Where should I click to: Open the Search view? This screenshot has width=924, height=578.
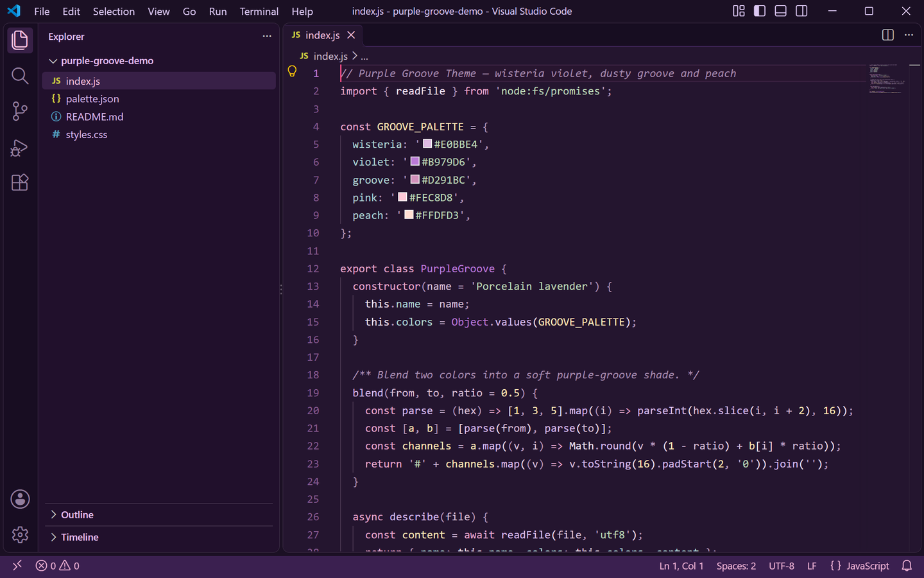tap(20, 76)
